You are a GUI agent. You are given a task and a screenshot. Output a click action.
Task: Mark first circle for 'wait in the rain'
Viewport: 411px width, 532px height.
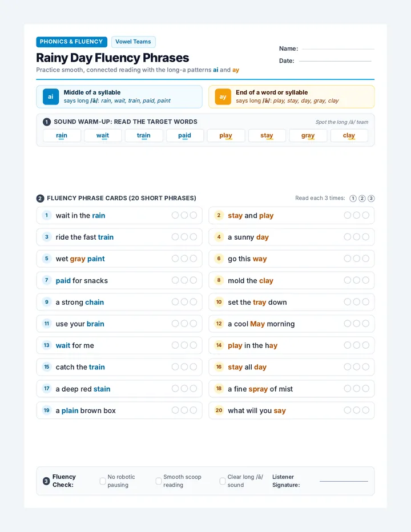[175, 215]
